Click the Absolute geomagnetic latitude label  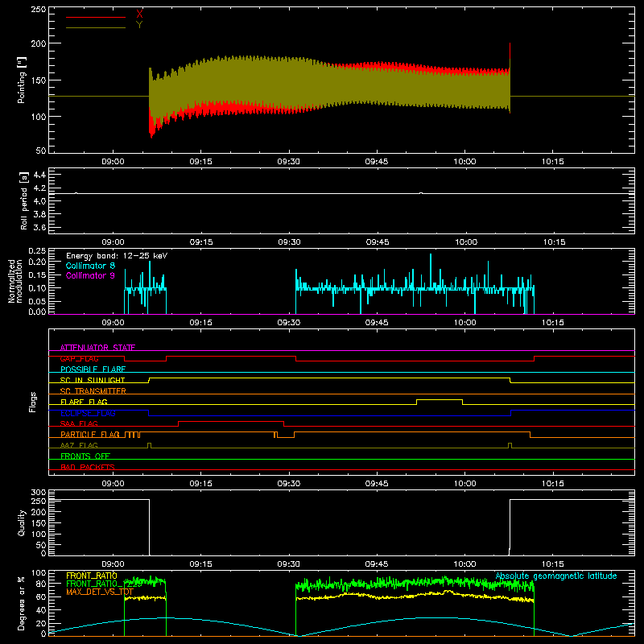(x=556, y=576)
